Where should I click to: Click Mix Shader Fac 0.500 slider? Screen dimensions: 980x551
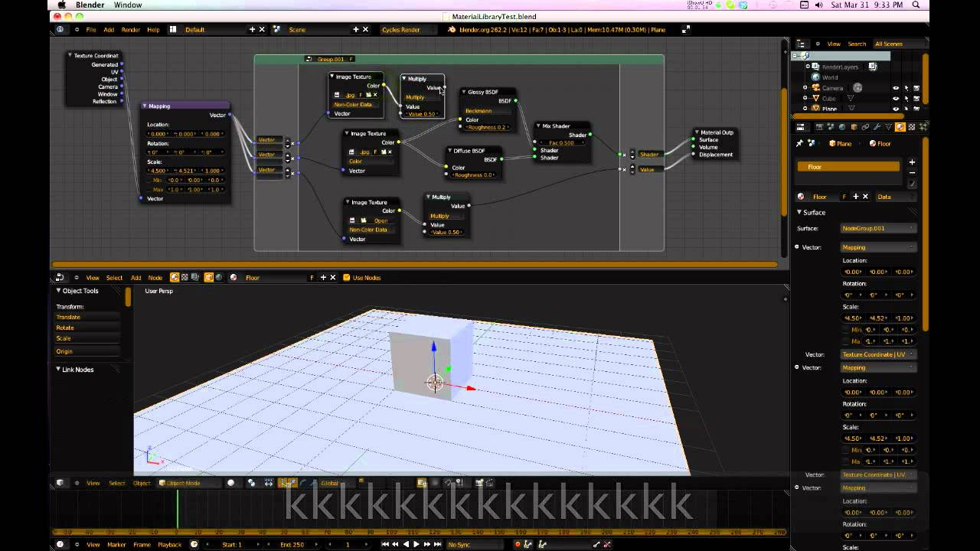[x=563, y=142]
